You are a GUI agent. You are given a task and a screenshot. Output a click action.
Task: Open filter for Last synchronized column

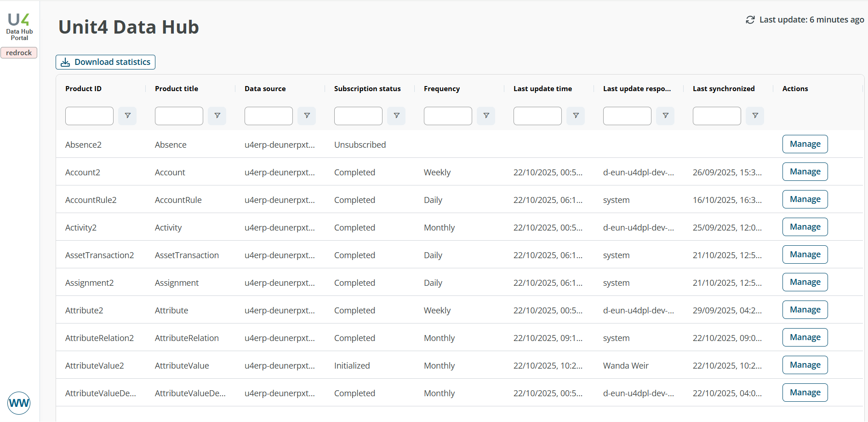coord(754,116)
